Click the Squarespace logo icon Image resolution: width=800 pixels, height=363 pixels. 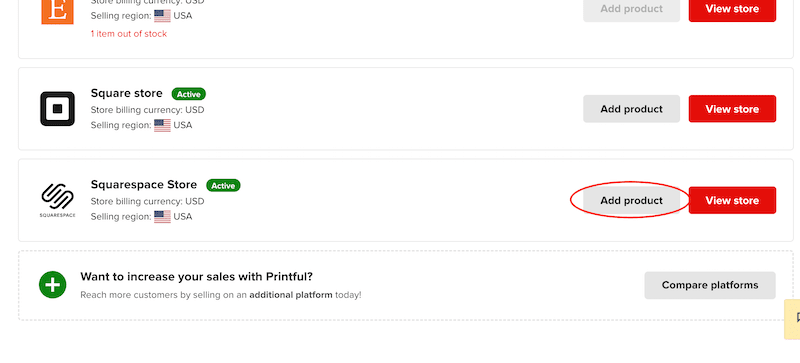(x=57, y=200)
